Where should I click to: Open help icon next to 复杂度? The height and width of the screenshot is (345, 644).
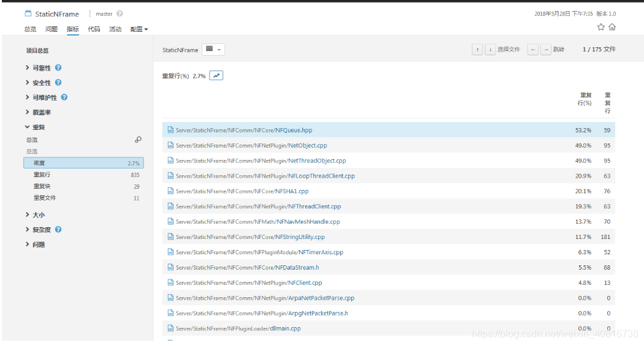pos(58,229)
